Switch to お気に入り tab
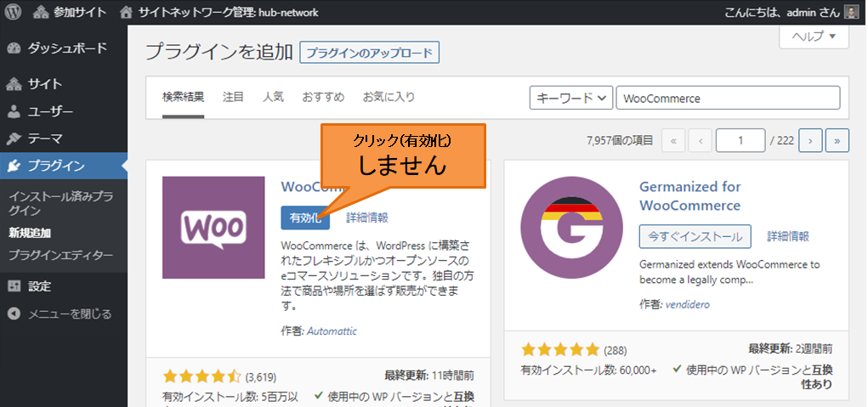The height and width of the screenshot is (407, 868). [x=389, y=98]
